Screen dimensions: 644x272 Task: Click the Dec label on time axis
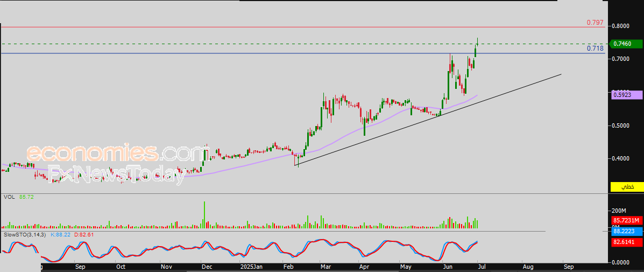pos(207,266)
